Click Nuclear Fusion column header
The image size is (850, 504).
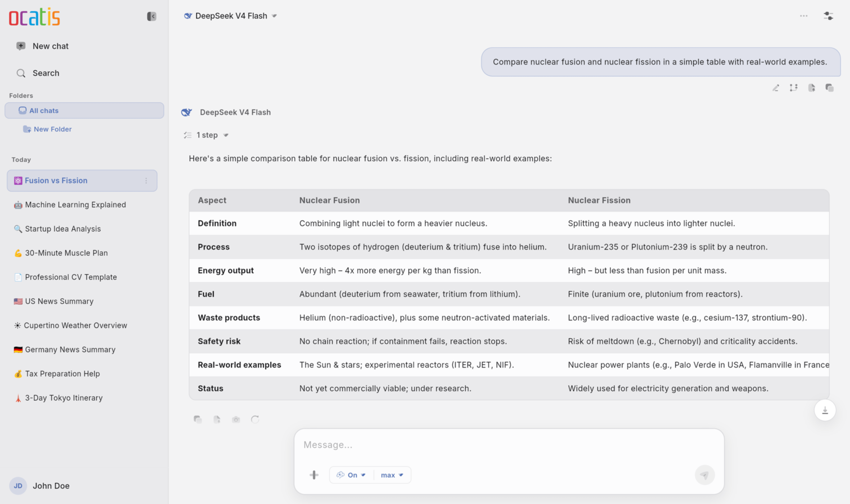point(330,200)
